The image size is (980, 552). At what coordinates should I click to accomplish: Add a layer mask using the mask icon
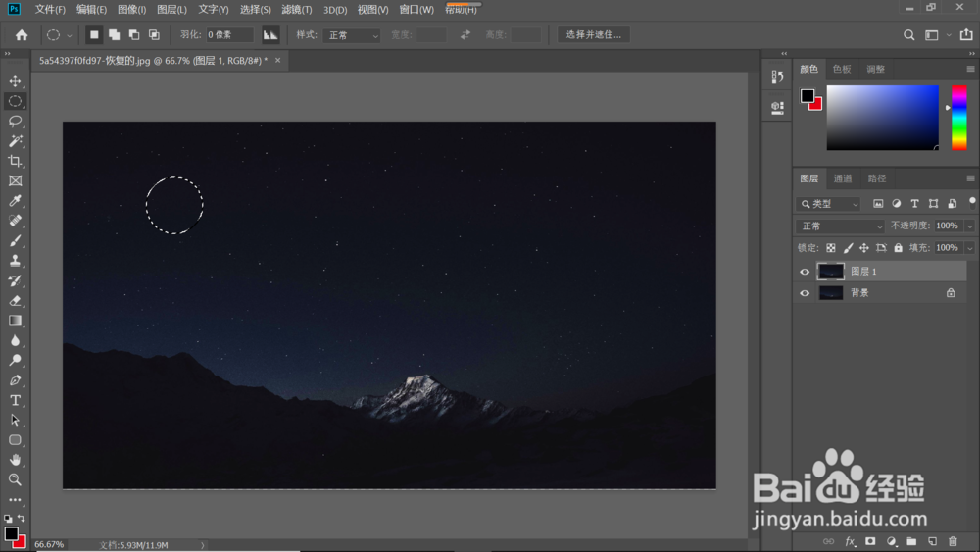coord(870,541)
